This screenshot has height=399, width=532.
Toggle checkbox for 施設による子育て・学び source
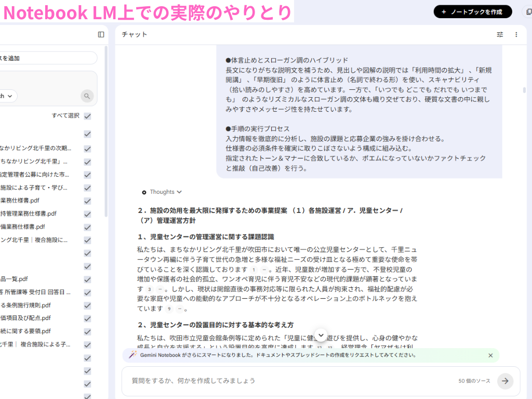click(87, 188)
